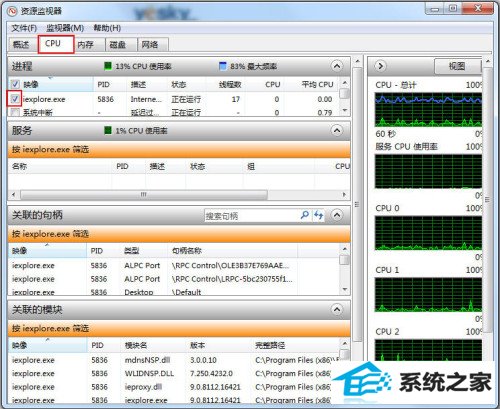This screenshot has width=500, height=409.
Task: Sort modules by 版本 column header
Action: pyautogui.click(x=219, y=345)
